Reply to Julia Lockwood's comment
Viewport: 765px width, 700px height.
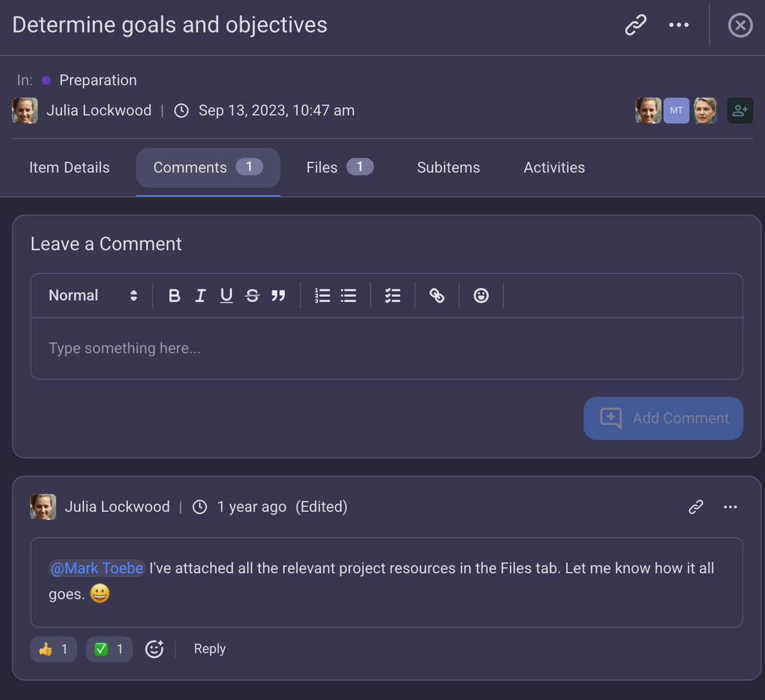point(210,649)
